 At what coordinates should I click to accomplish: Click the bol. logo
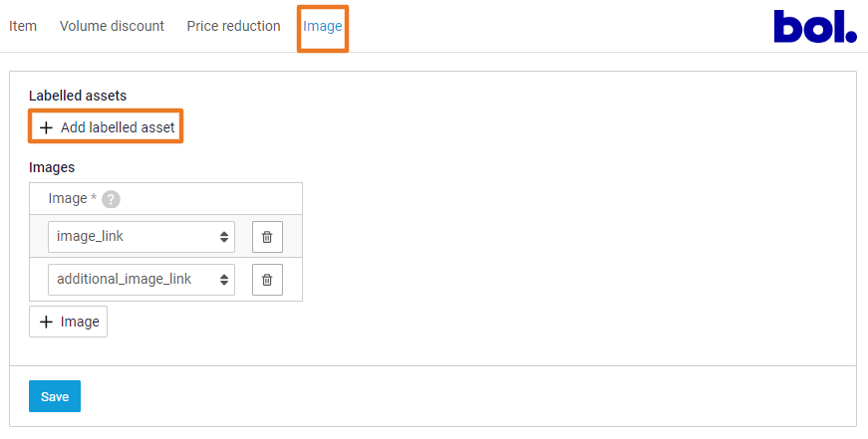click(815, 26)
